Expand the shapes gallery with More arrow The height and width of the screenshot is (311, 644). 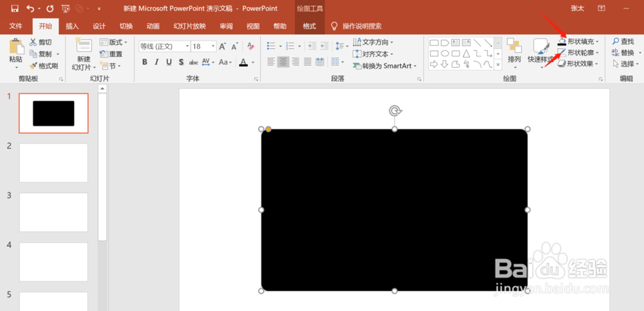pos(498,64)
